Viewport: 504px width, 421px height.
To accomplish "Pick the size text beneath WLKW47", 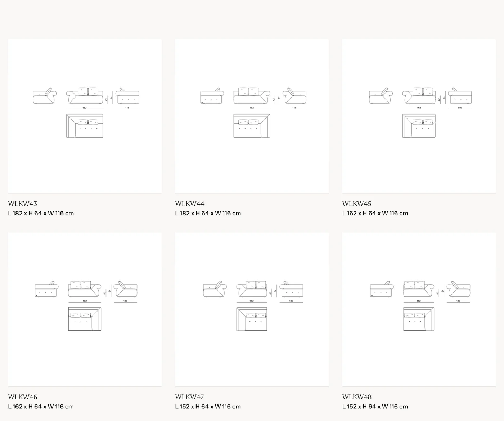I will [208, 407].
